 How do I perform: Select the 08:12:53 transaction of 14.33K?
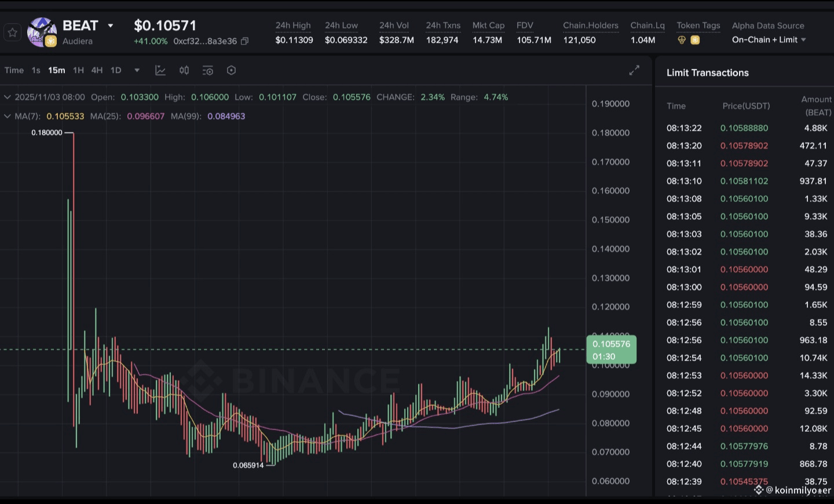(747, 376)
